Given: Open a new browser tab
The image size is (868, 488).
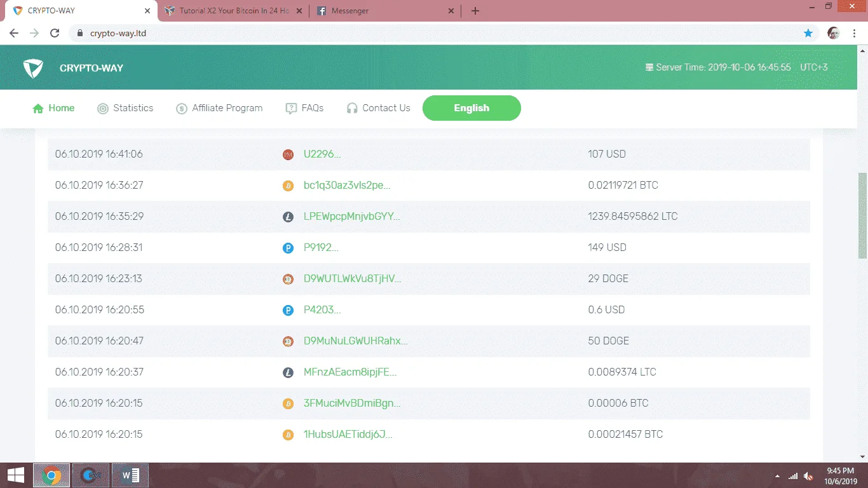Looking at the screenshot, I should (x=475, y=11).
